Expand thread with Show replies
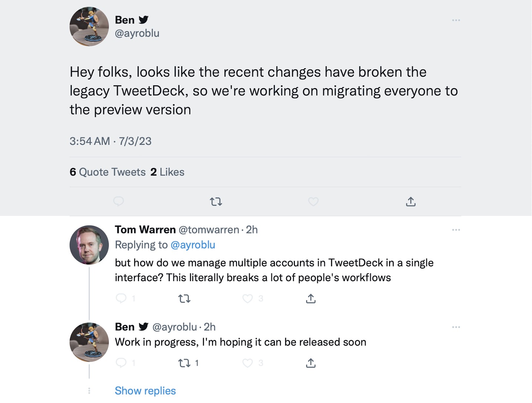The image size is (532, 403). (x=145, y=391)
